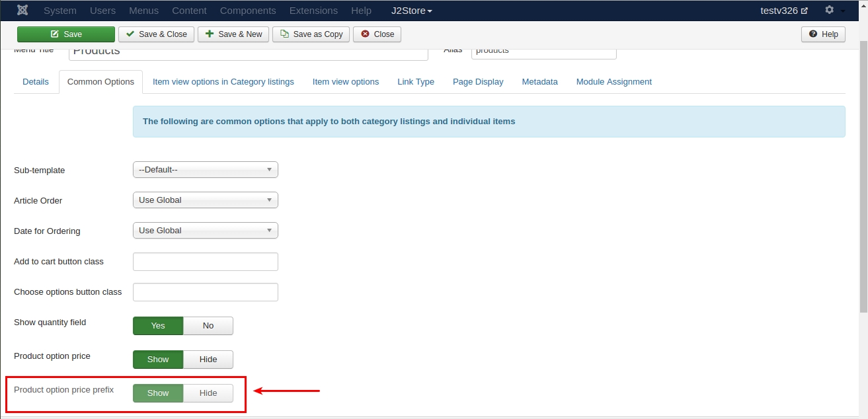The height and width of the screenshot is (419, 868).
Task: Click Save as Copy button
Action: [311, 34]
